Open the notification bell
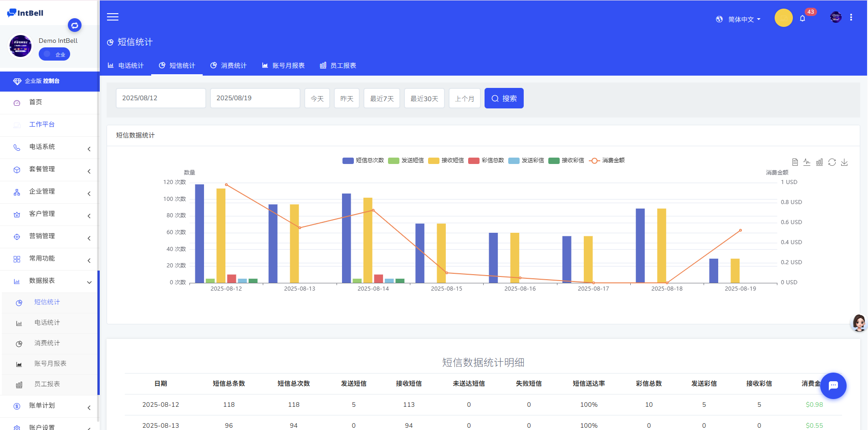The height and width of the screenshot is (430, 868). (802, 19)
